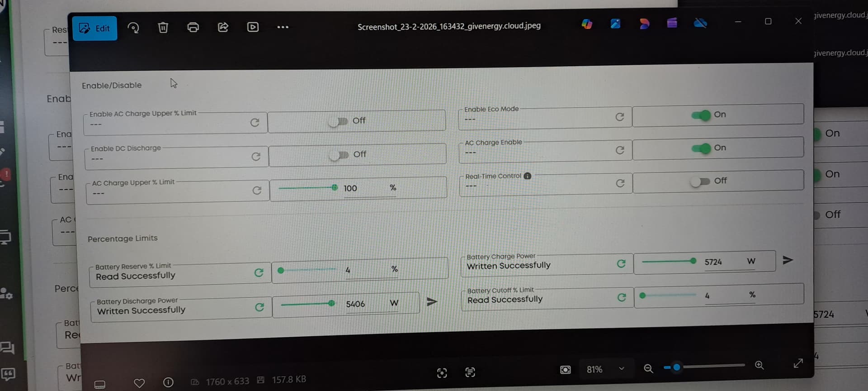Open the 81% zoom level dropdown
868x391 pixels.
tap(622, 368)
